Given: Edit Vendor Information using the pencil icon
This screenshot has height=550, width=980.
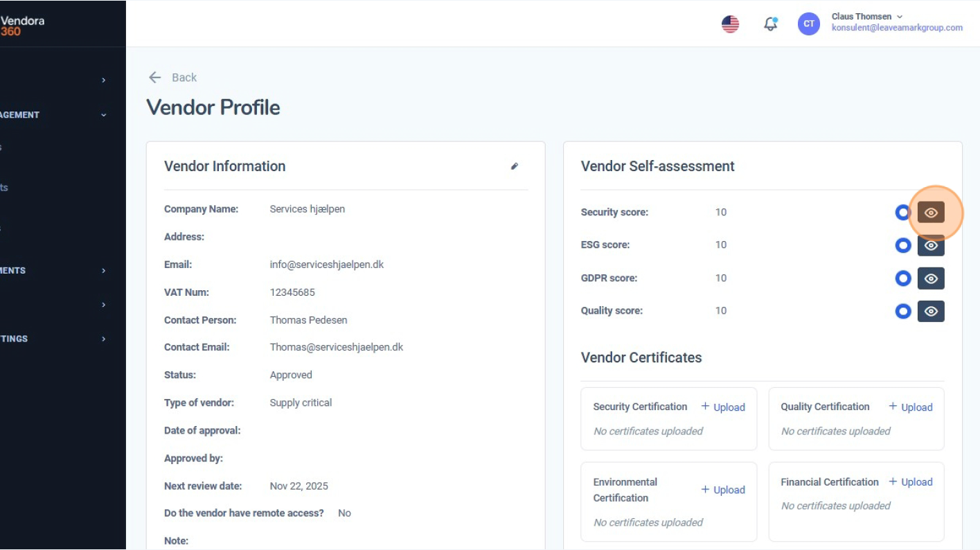Looking at the screenshot, I should click(514, 166).
